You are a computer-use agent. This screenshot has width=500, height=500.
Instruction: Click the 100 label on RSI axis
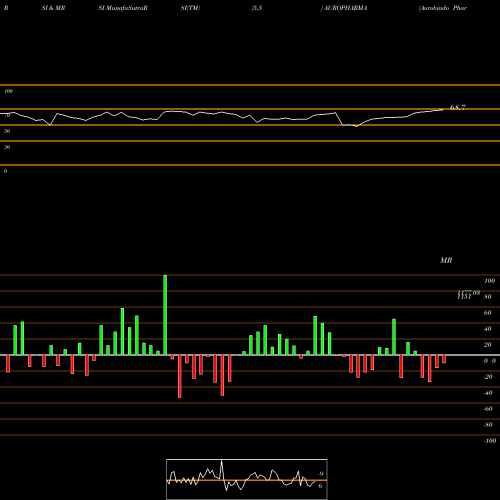[9, 91]
